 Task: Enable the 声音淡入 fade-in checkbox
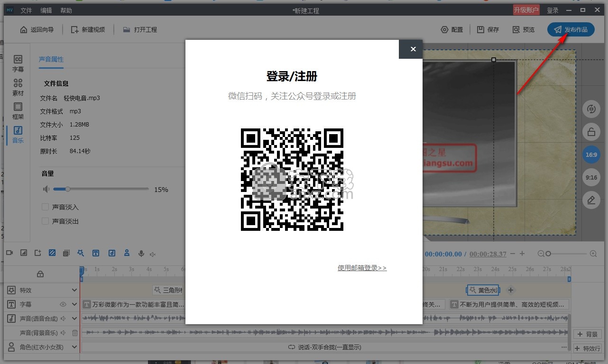[46, 207]
